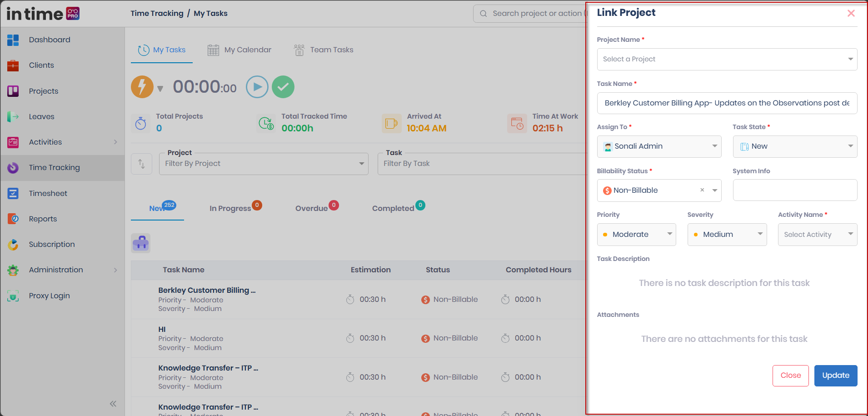The width and height of the screenshot is (868, 416).
Task: Open the Leaves page
Action: [x=41, y=116]
